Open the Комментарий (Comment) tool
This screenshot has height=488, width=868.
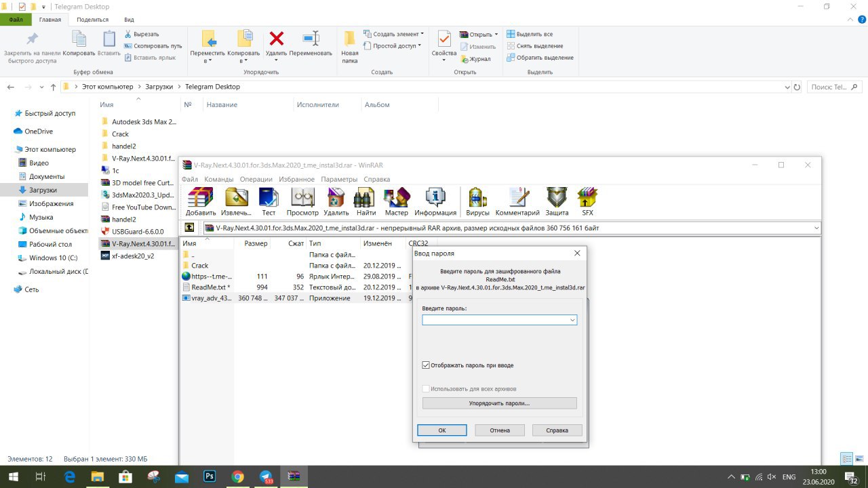click(517, 202)
